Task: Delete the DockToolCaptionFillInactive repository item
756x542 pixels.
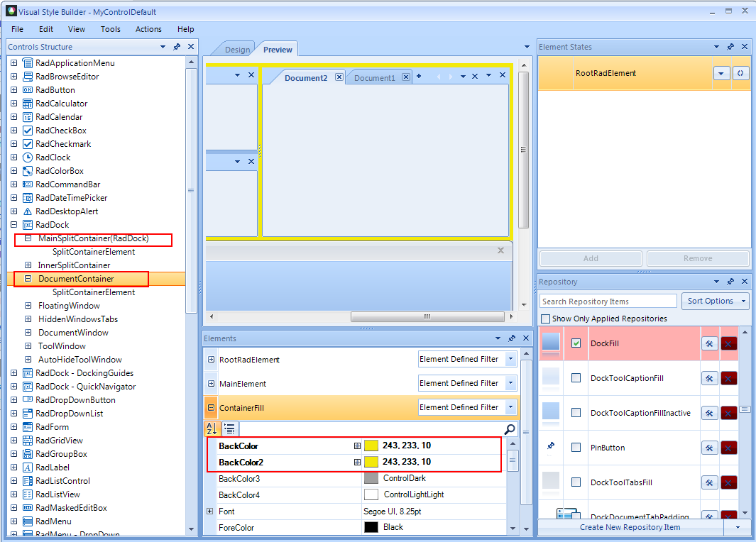Action: pyautogui.click(x=728, y=413)
